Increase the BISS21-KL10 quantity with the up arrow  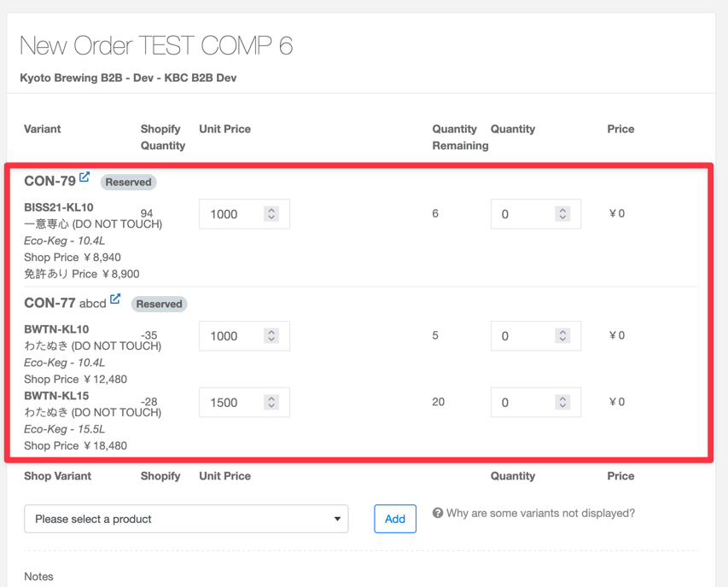(562, 210)
